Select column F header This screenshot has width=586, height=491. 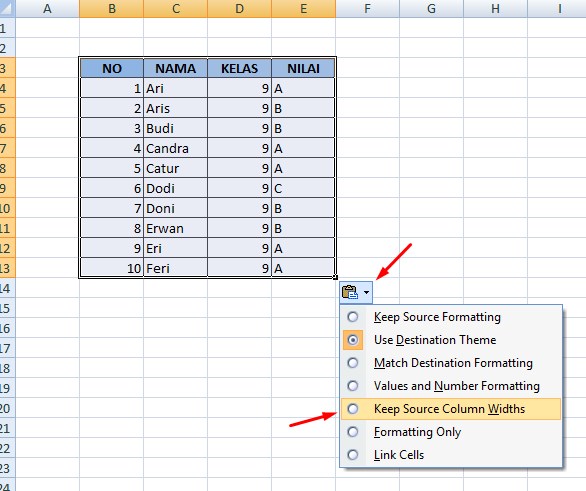(x=367, y=8)
